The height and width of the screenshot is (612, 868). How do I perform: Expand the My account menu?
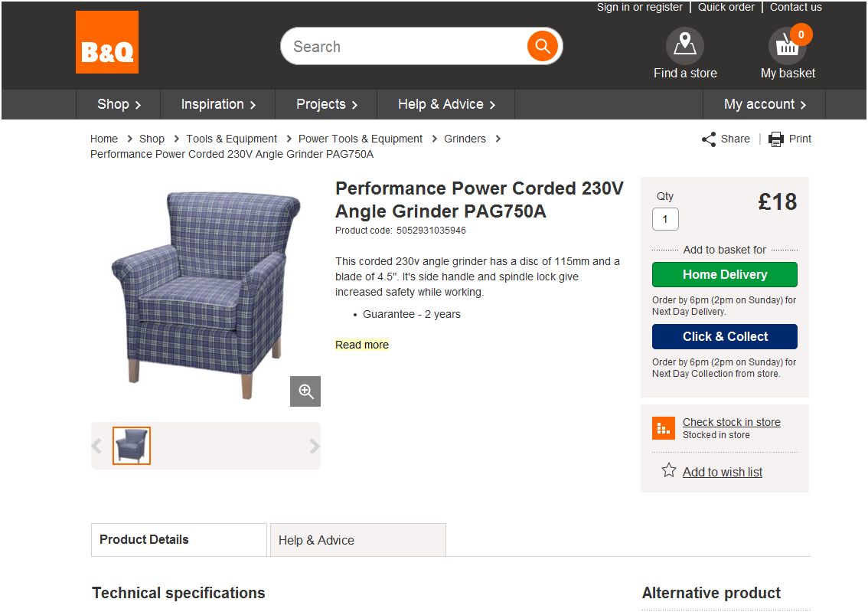(765, 104)
